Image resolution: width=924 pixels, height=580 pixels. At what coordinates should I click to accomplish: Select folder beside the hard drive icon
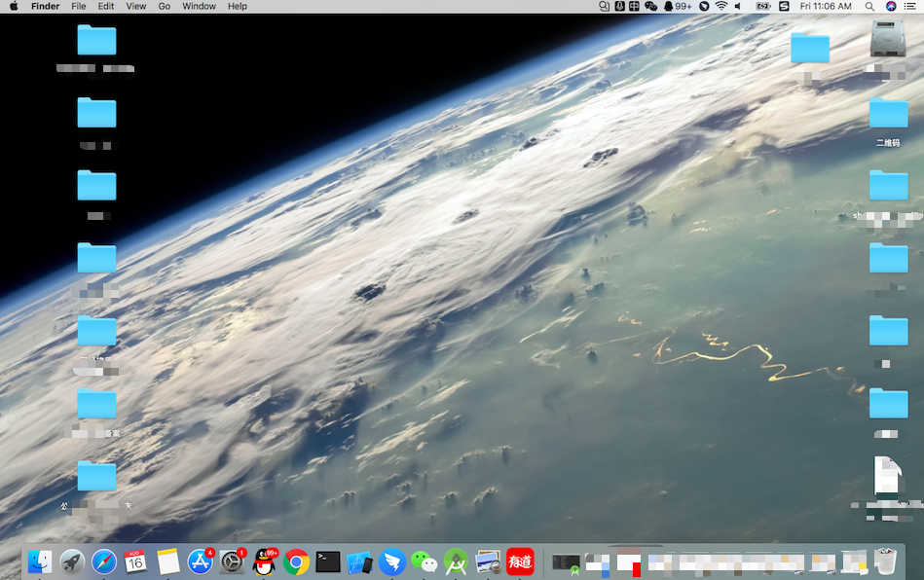click(x=810, y=48)
